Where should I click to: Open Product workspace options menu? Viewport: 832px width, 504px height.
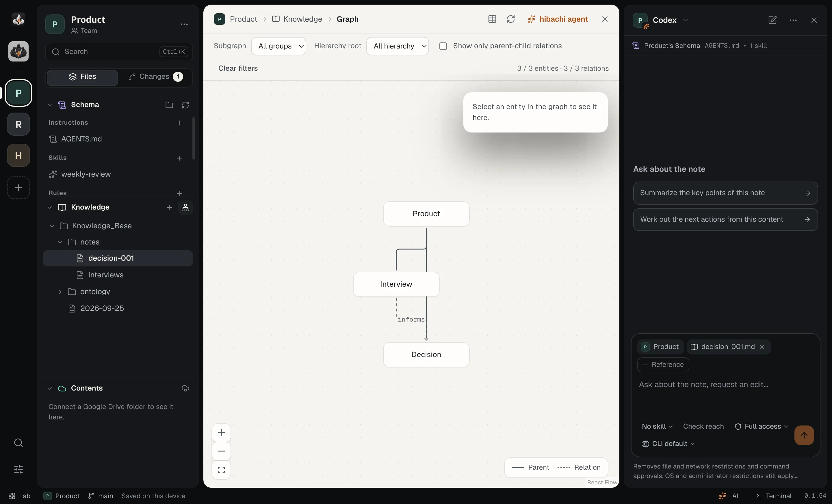point(184,24)
